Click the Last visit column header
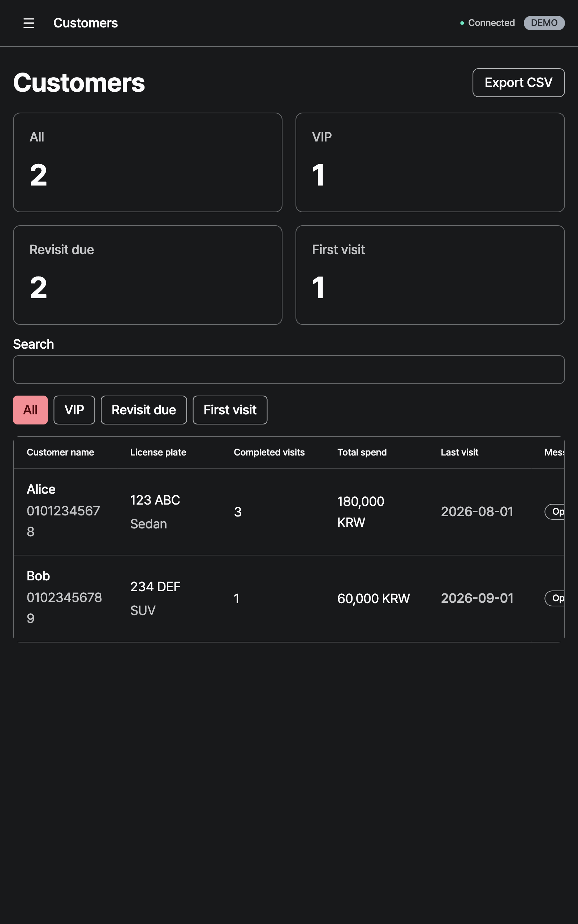Image resolution: width=578 pixels, height=924 pixels. pyautogui.click(x=460, y=452)
